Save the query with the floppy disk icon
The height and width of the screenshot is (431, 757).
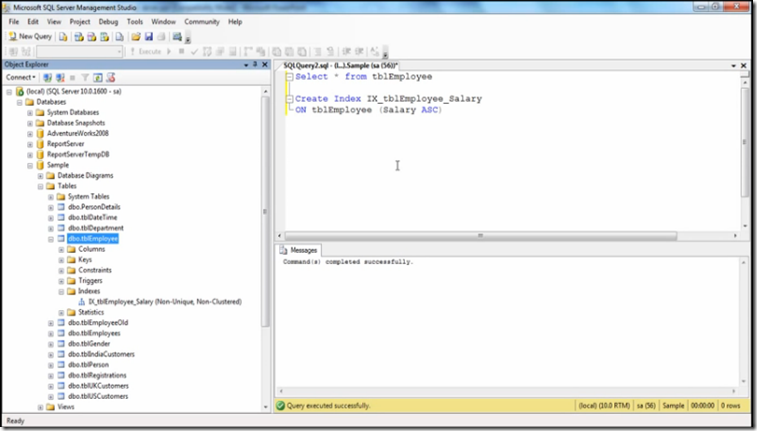click(149, 37)
